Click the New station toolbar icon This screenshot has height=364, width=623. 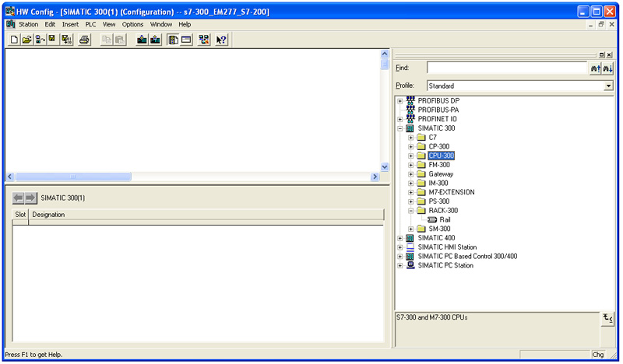(14, 40)
